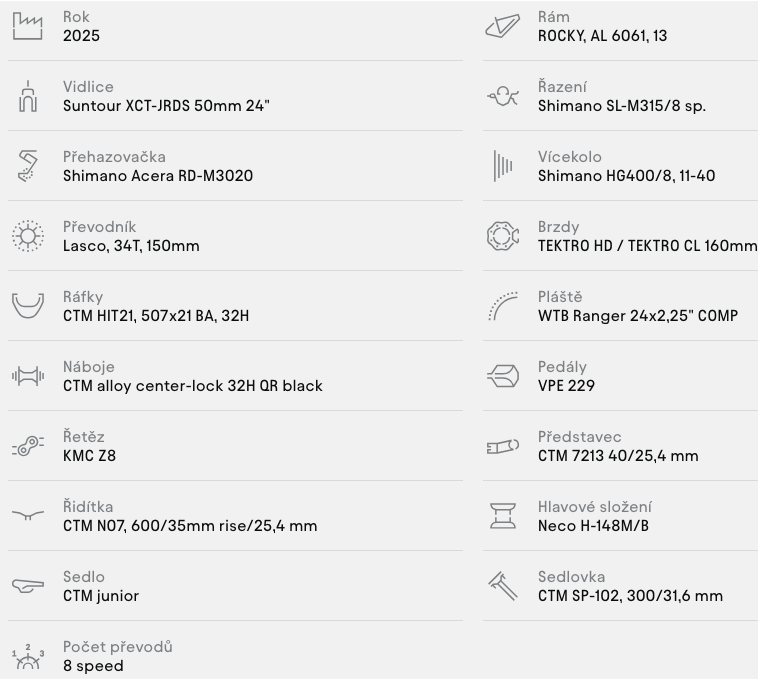This screenshot has width=758, height=679.
Task: Click the saddle value CTM junior
Action: [x=101, y=595]
